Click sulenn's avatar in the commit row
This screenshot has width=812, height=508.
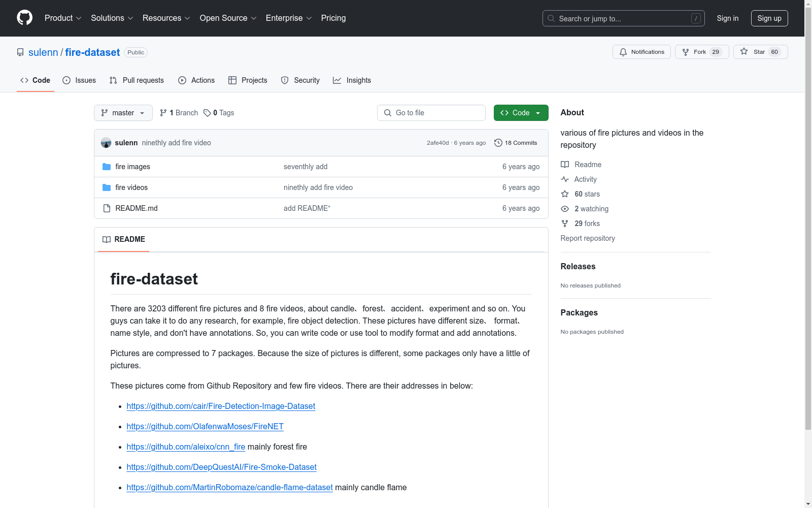[106, 143]
